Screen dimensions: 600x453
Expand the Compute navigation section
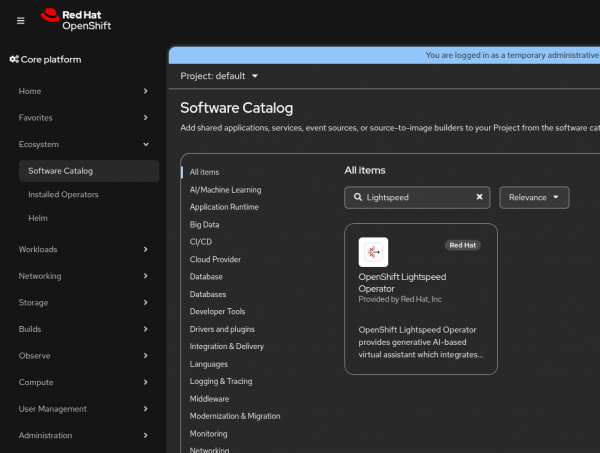coord(83,382)
